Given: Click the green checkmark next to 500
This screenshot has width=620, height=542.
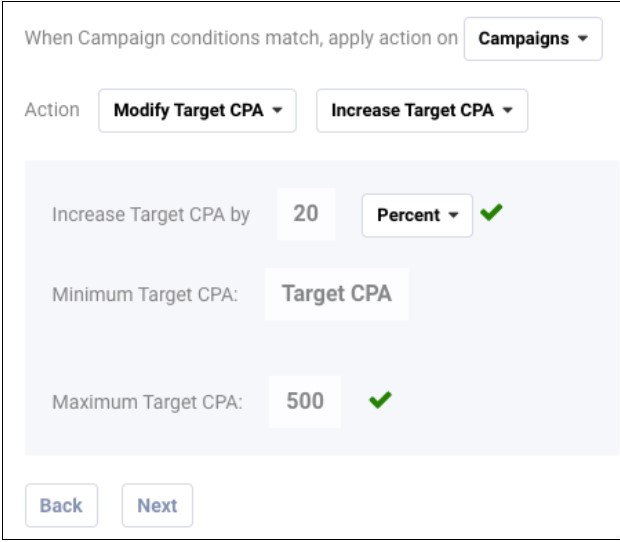Looking at the screenshot, I should point(380,400).
